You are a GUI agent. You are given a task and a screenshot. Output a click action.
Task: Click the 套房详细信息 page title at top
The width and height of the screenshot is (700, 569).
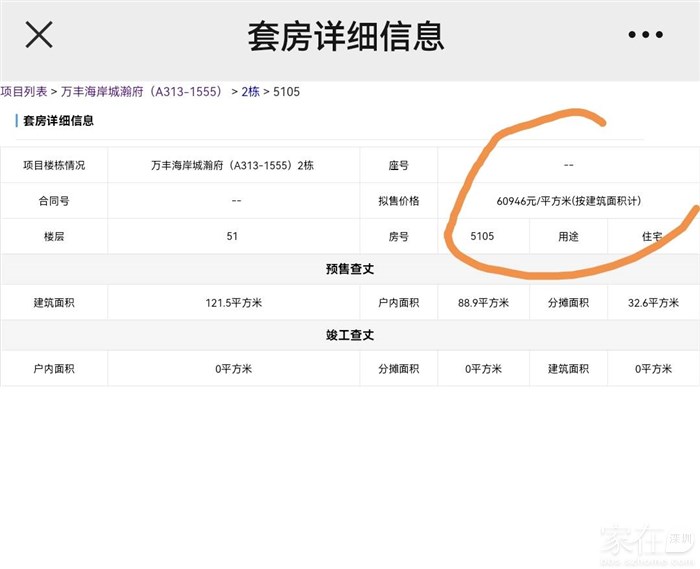click(x=345, y=37)
